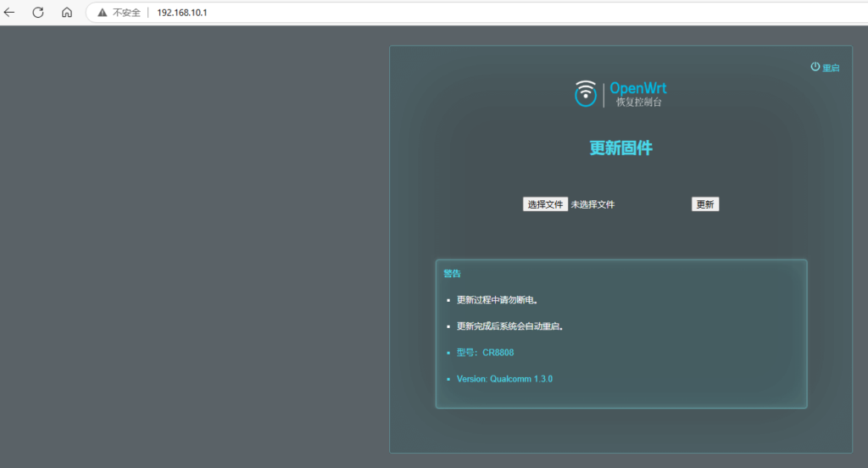The height and width of the screenshot is (468, 868).
Task: Go to the browser home page icon
Action: click(67, 13)
